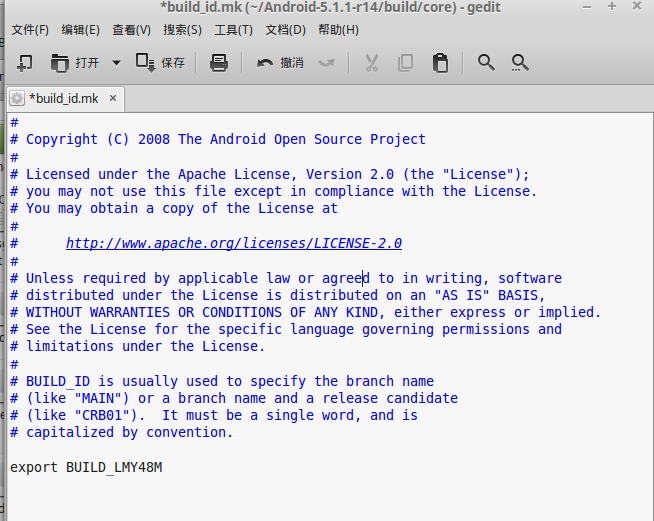Click the 'BUILD_ID is usually used' line

(222, 381)
